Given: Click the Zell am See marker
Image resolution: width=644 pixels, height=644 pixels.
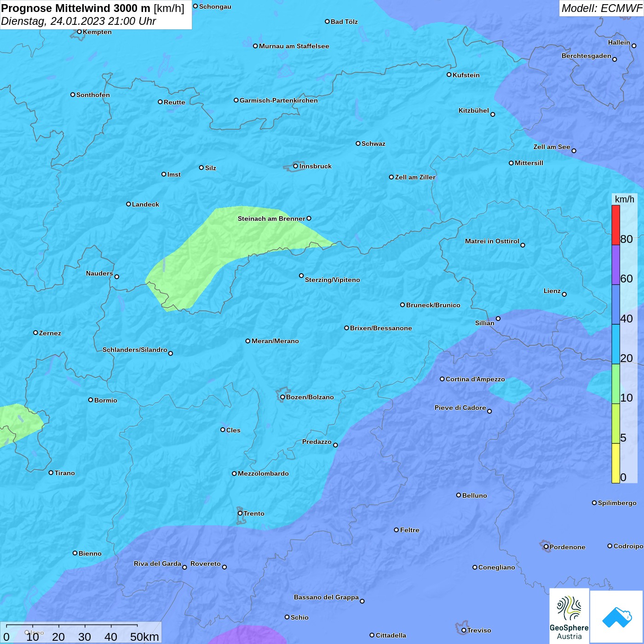Looking at the screenshot, I should pyautogui.click(x=574, y=151).
